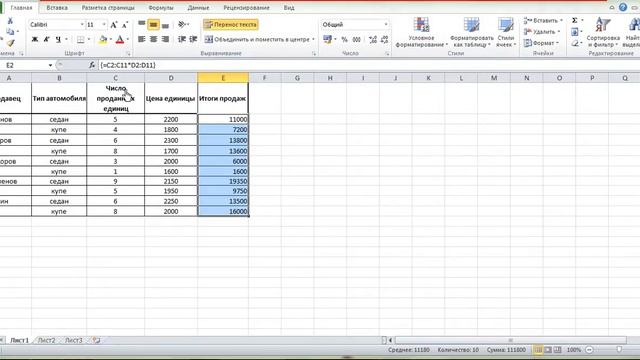Center cell text horizontally

pyautogui.click(x=153, y=39)
